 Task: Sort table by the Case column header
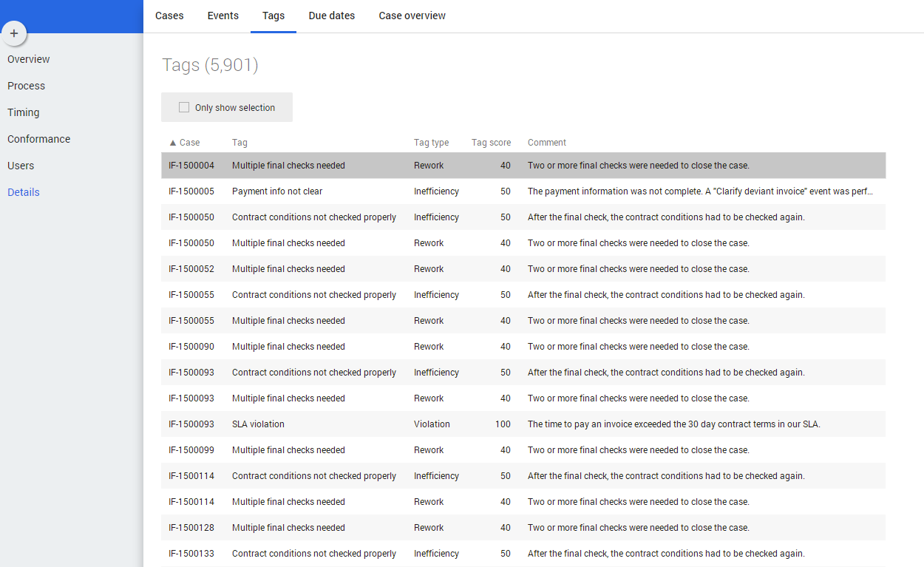tap(189, 143)
